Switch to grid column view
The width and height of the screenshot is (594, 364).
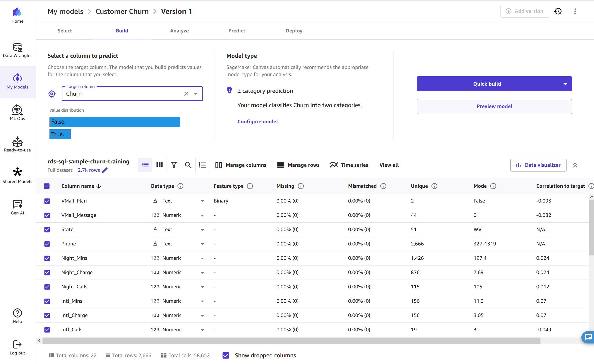(x=159, y=165)
